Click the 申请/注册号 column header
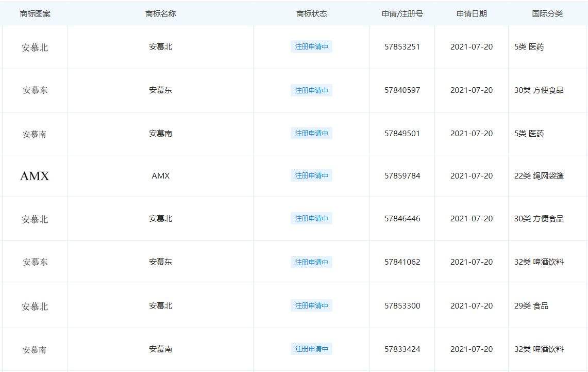This screenshot has height=372, width=588. (x=402, y=13)
